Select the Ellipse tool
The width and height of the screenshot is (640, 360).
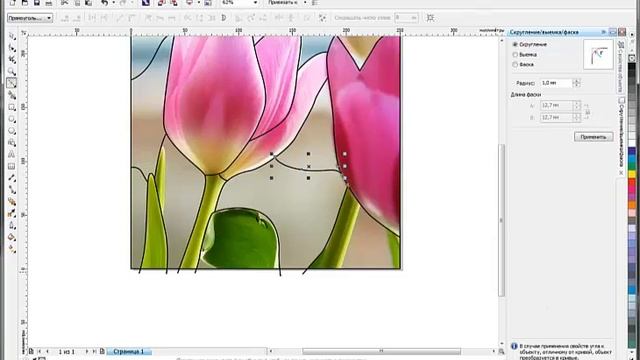point(12,119)
